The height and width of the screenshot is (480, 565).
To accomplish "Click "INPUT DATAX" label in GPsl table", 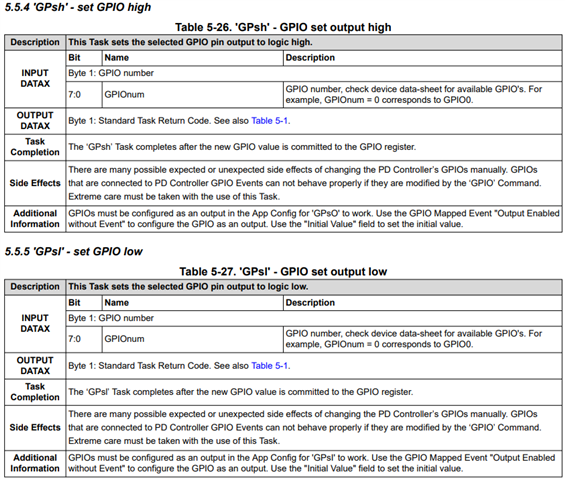I will (x=35, y=323).
